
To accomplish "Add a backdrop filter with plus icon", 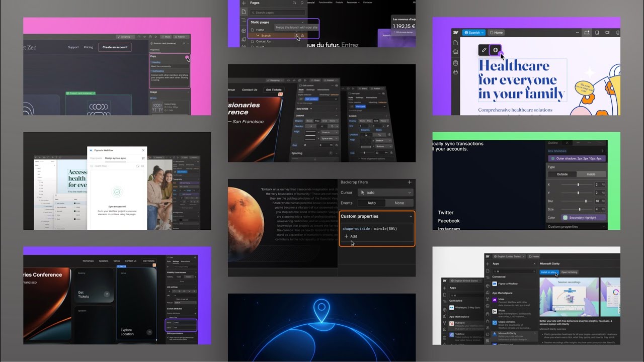I will (x=410, y=182).
